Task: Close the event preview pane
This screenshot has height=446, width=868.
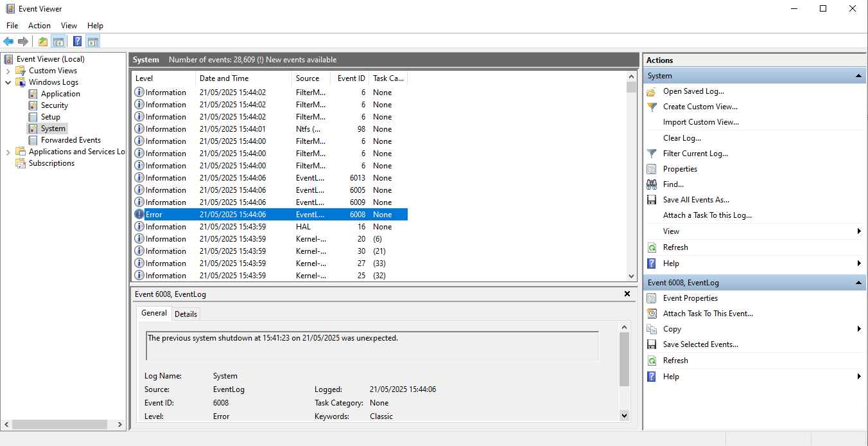Action: (627, 294)
